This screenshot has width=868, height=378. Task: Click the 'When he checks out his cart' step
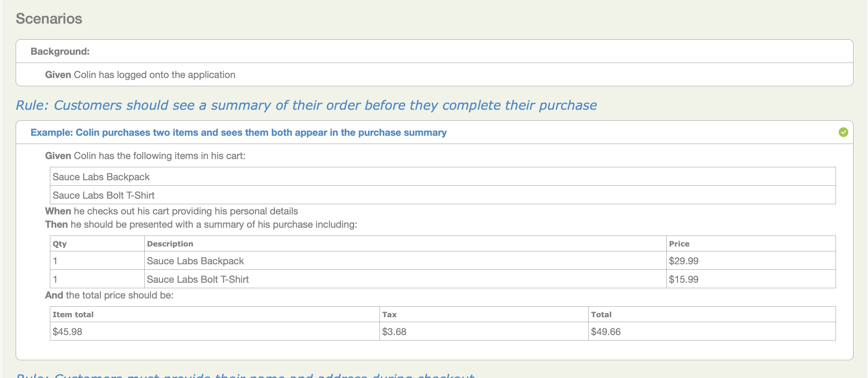pos(171,211)
